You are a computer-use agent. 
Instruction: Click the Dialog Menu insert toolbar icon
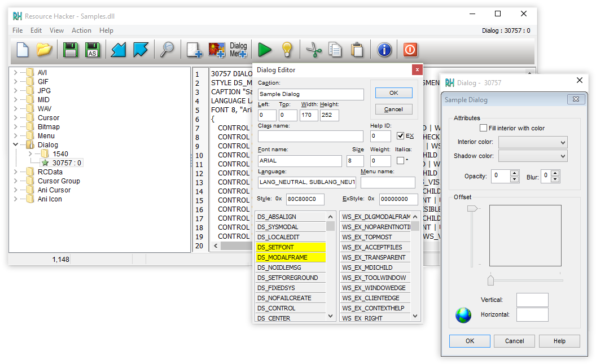coord(238,50)
